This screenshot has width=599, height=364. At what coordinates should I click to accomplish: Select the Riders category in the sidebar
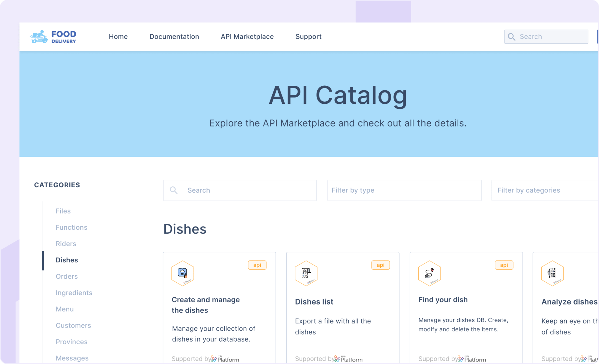tap(66, 244)
